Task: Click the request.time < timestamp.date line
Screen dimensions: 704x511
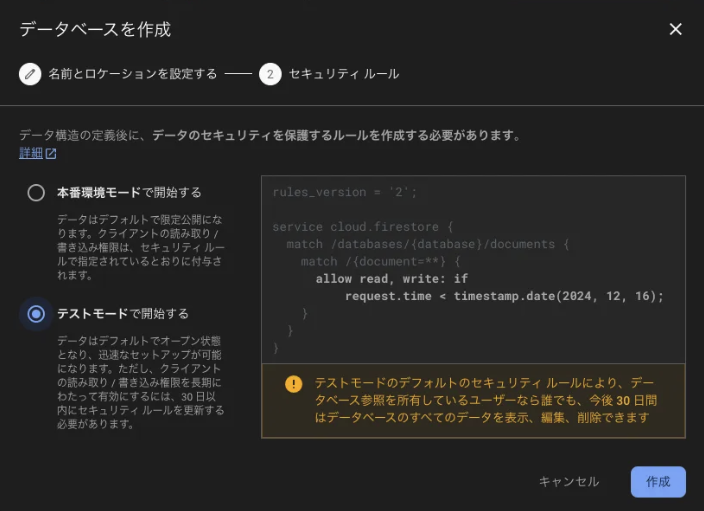Action: pyautogui.click(x=504, y=296)
